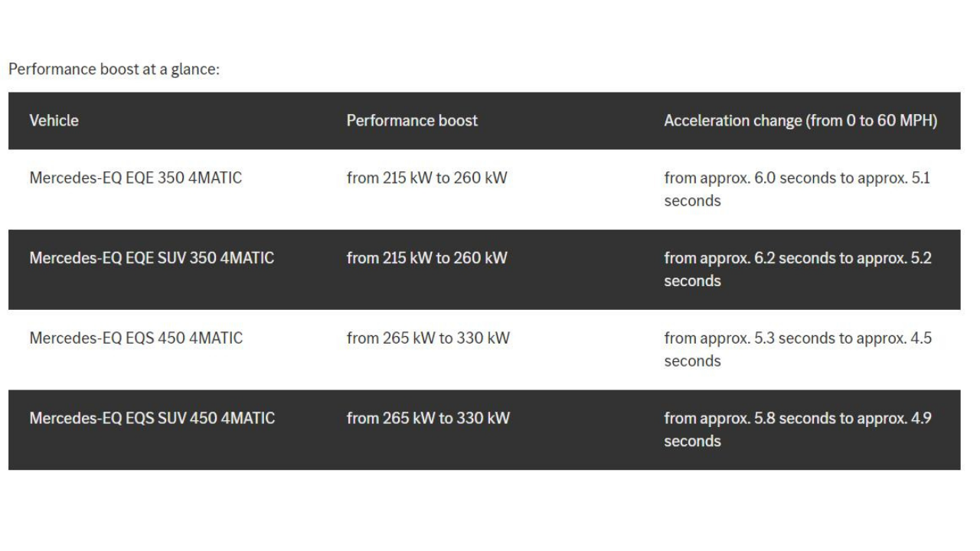Click EQE SUV 350 power boost value

[427, 259]
